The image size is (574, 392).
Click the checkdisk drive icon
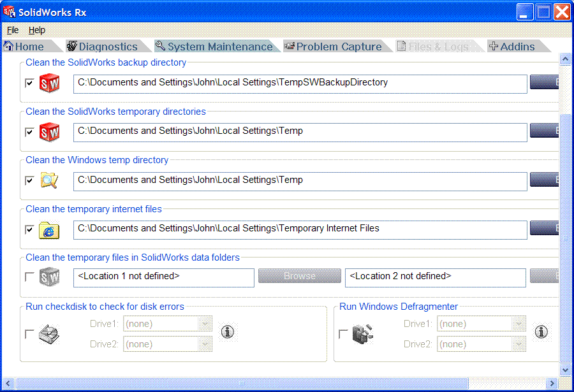point(49,334)
